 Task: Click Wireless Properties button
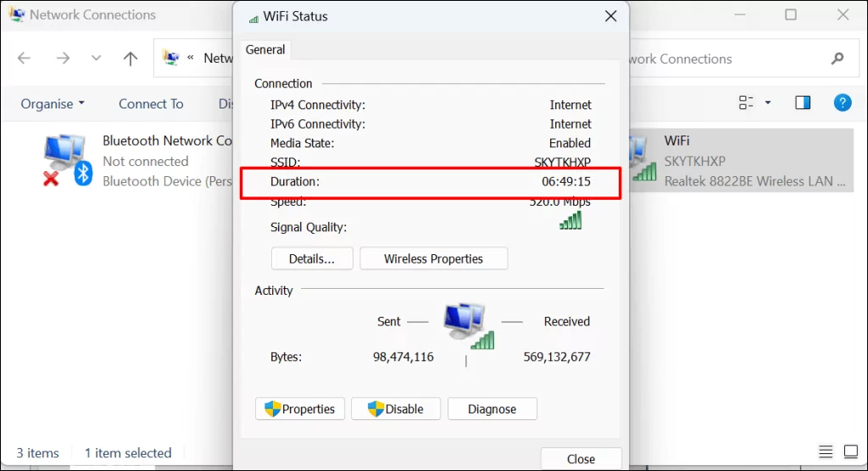point(433,258)
